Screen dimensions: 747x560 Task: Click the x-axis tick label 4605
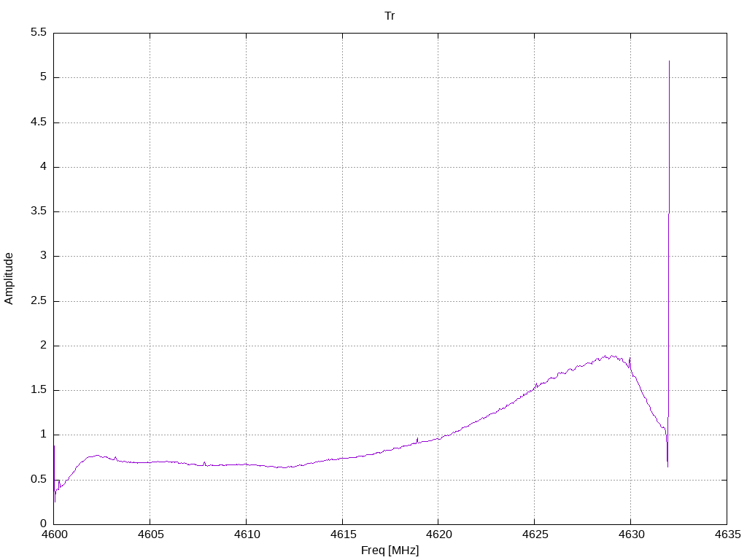(150, 534)
